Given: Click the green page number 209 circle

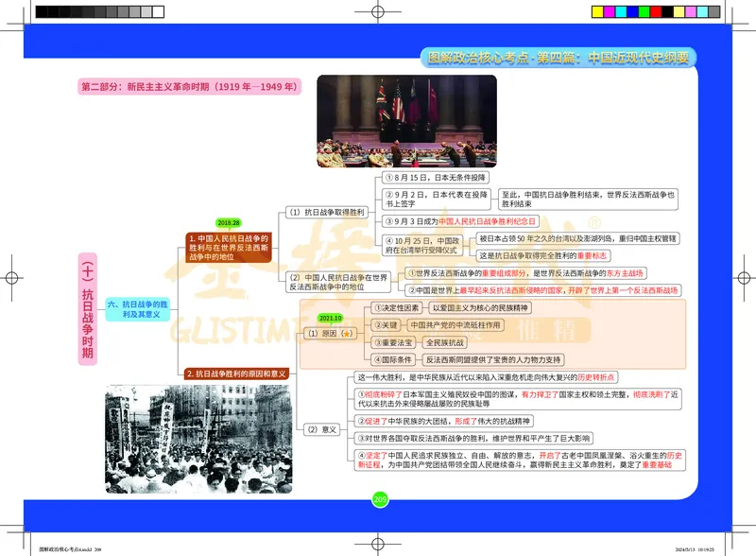Looking at the screenshot, I should 380,499.
